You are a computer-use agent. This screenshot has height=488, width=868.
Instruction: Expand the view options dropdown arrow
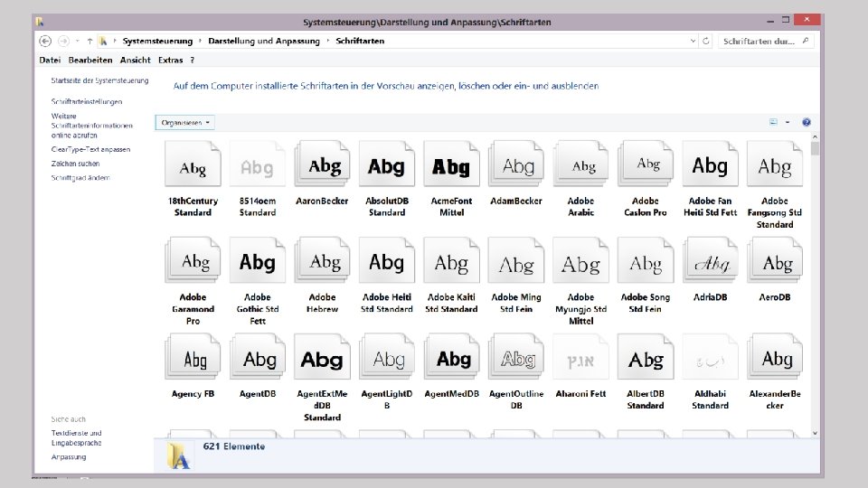point(788,122)
